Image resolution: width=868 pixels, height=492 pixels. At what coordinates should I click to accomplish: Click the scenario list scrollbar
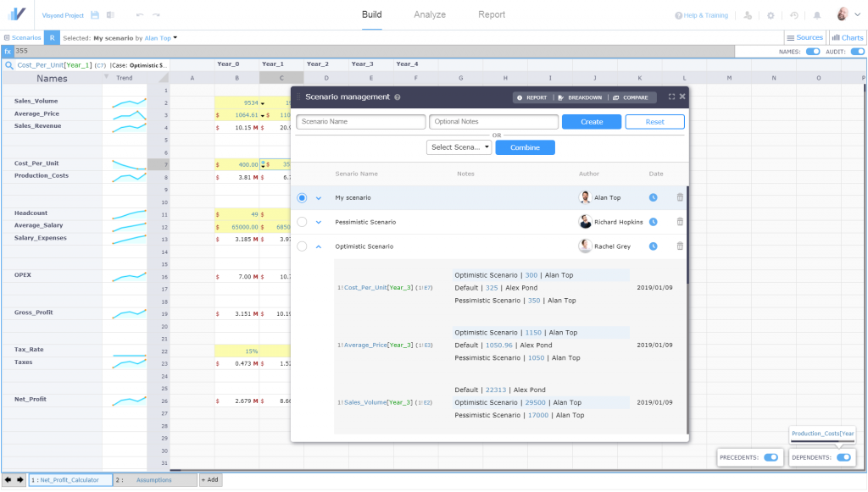click(687, 235)
